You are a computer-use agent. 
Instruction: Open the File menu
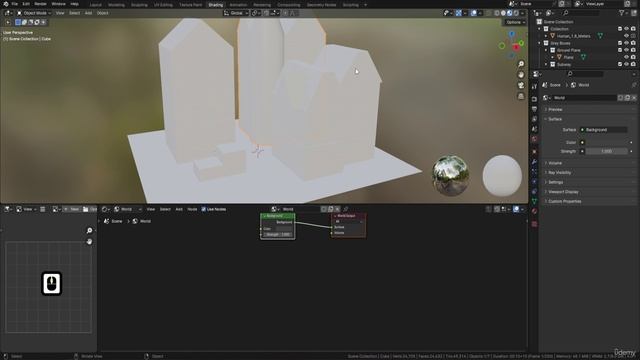[x=14, y=4]
